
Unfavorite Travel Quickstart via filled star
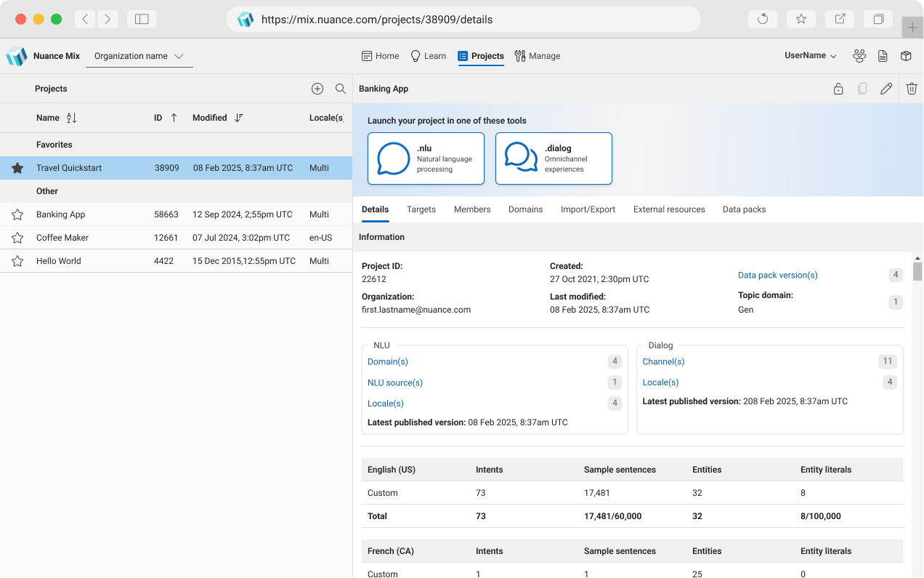17,168
